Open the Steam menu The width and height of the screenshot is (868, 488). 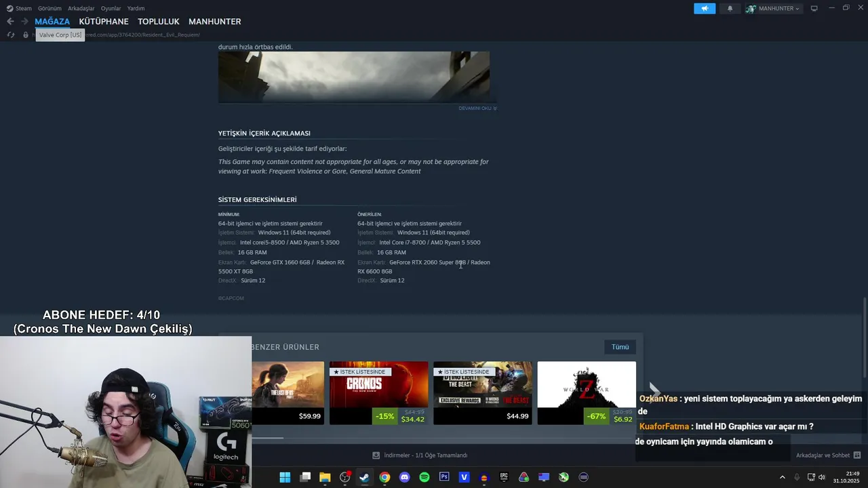pyautogui.click(x=19, y=8)
